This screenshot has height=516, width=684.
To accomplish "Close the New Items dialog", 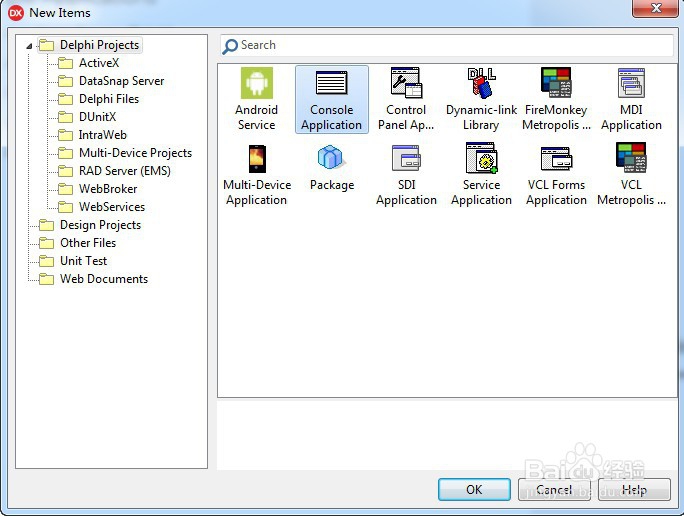I will pyautogui.click(x=655, y=8).
